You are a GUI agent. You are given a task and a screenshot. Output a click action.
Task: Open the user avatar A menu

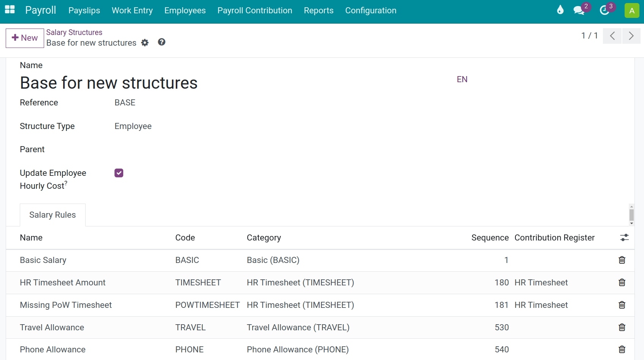click(632, 11)
